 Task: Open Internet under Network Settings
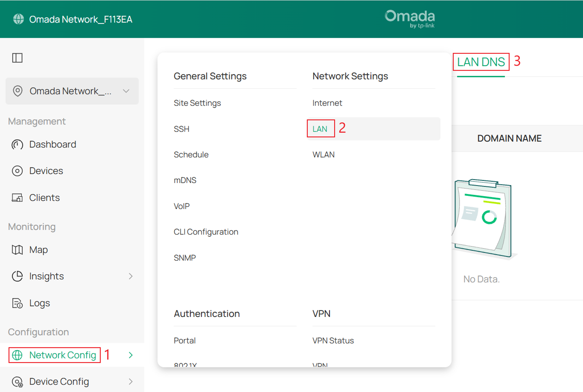[x=327, y=103]
